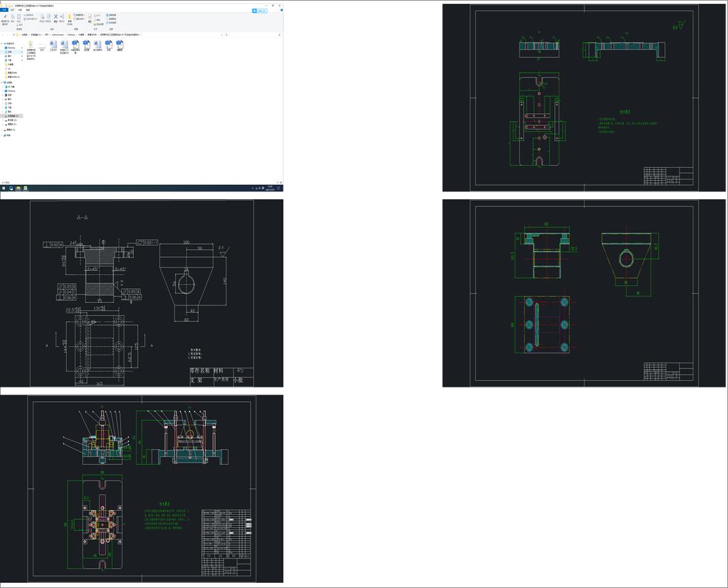Click the Paste icon in Explorer ribbon

coord(18,17)
